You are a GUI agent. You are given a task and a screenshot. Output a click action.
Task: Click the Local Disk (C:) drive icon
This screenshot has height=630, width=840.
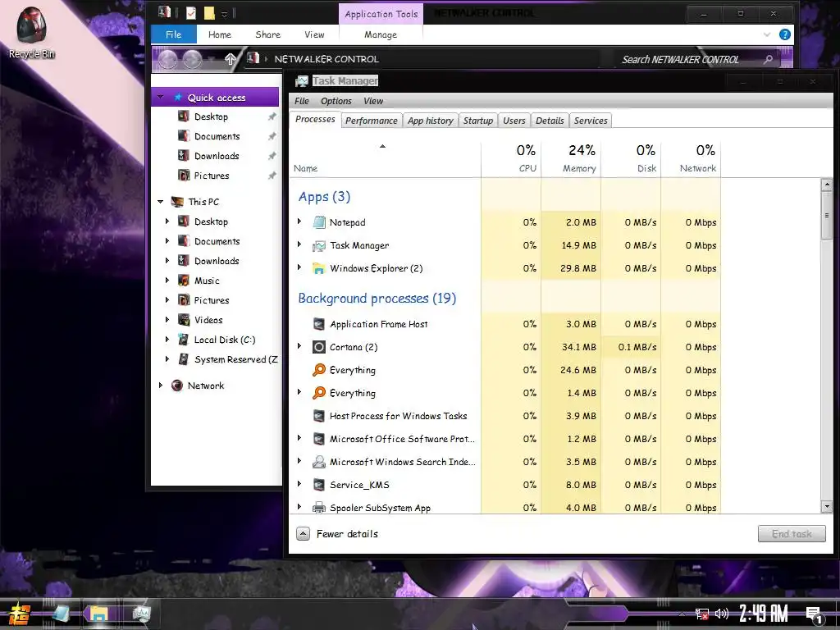pyautogui.click(x=183, y=339)
